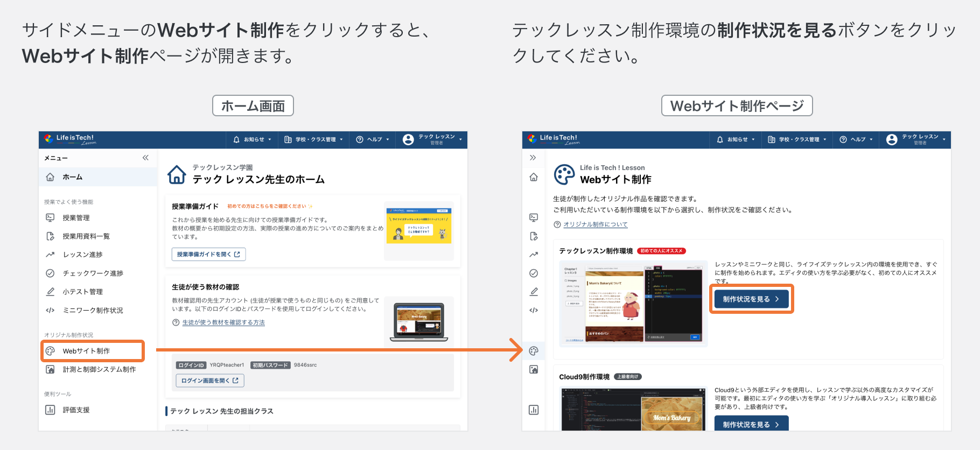Click login ID value YRQPteacher1
Screen dimensions: 980x450
coord(227,365)
